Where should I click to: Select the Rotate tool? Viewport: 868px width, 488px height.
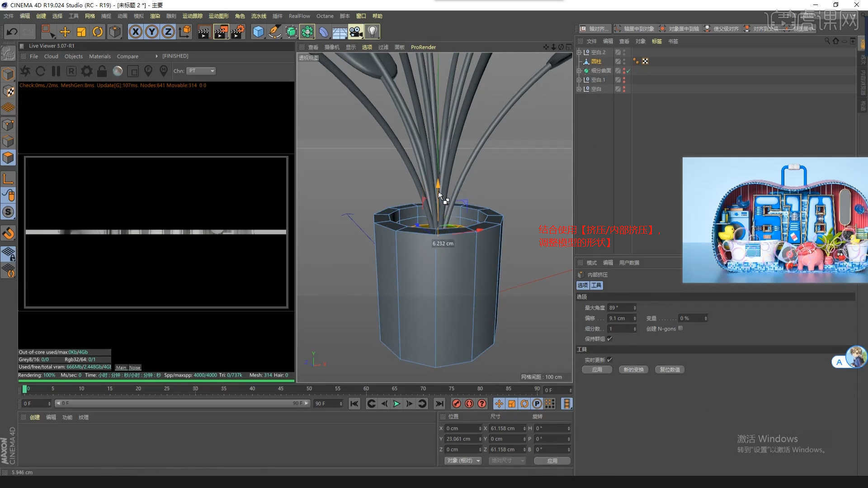(x=98, y=32)
